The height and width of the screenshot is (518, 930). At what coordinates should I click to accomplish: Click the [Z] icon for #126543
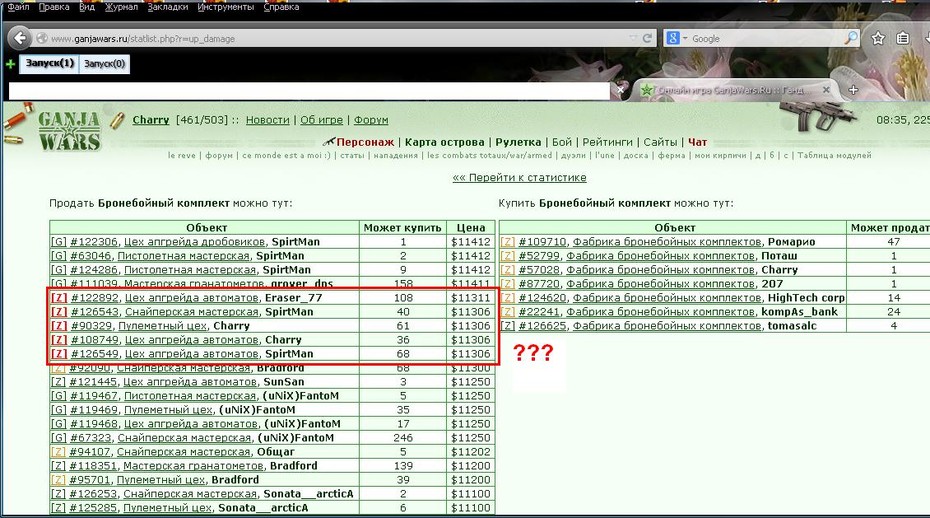click(x=59, y=312)
